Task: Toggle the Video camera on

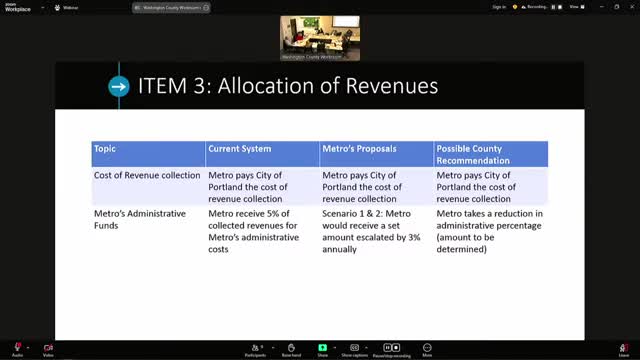Action: [x=48, y=348]
